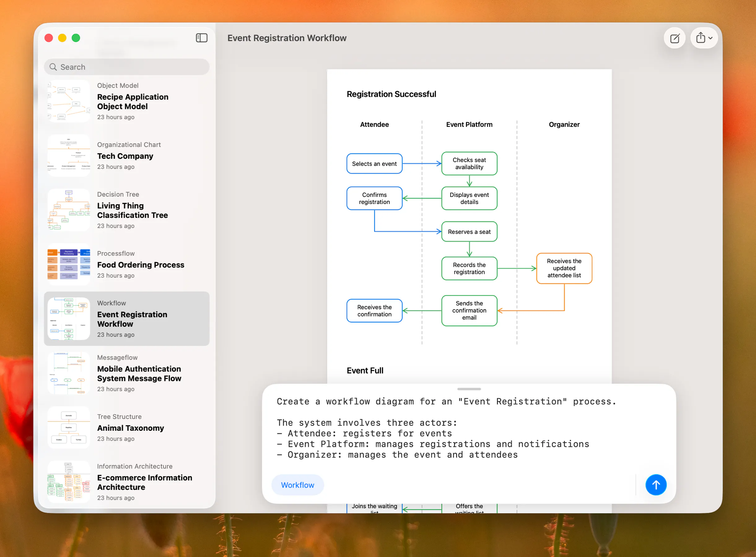756x557 pixels.
Task: Click the compose new diagram icon
Action: (x=675, y=38)
